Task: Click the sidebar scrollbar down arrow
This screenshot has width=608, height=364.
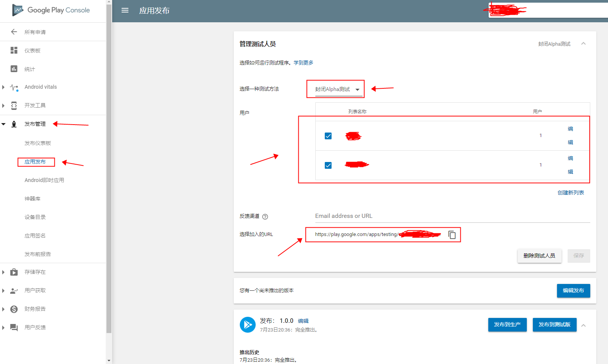Action: (x=109, y=361)
